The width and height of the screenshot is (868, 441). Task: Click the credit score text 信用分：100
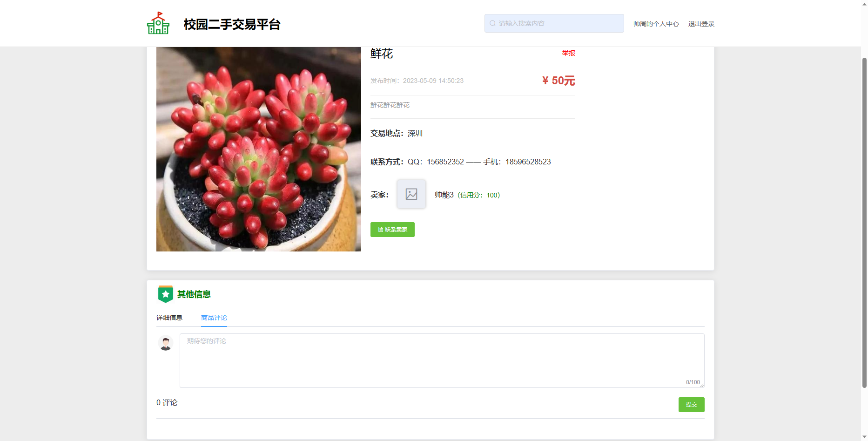click(x=479, y=195)
